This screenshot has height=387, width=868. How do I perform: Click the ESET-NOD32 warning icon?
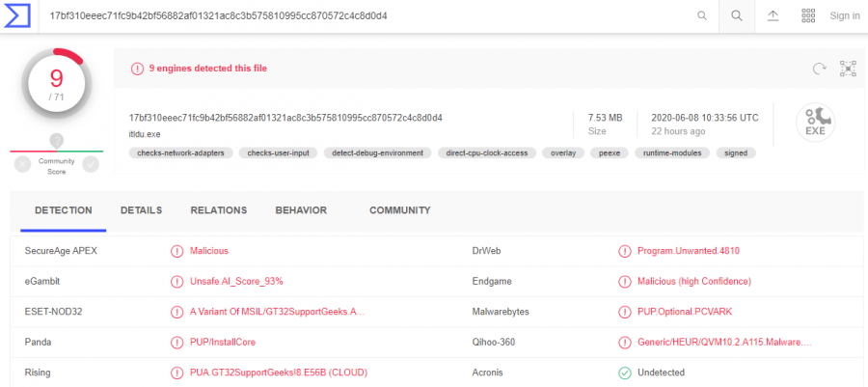(x=176, y=313)
